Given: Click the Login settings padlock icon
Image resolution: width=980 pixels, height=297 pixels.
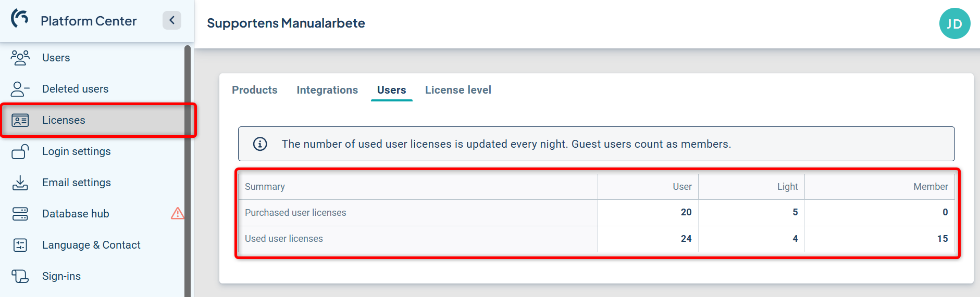Looking at the screenshot, I should [x=20, y=151].
